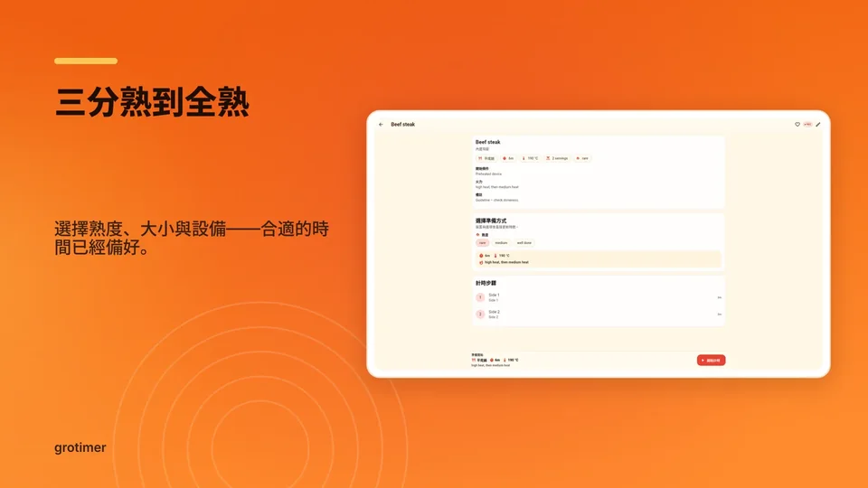This screenshot has height=488, width=868.
Task: Click the red badge next to the heart
Action: coord(807,125)
